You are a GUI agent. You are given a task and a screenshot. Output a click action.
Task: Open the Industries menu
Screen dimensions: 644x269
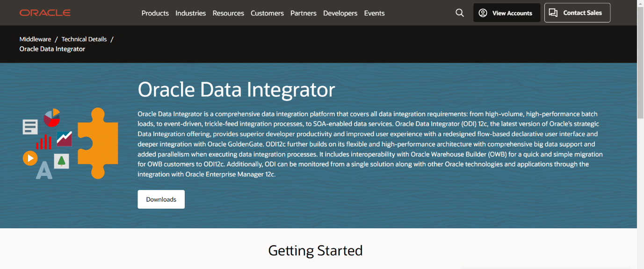190,13
